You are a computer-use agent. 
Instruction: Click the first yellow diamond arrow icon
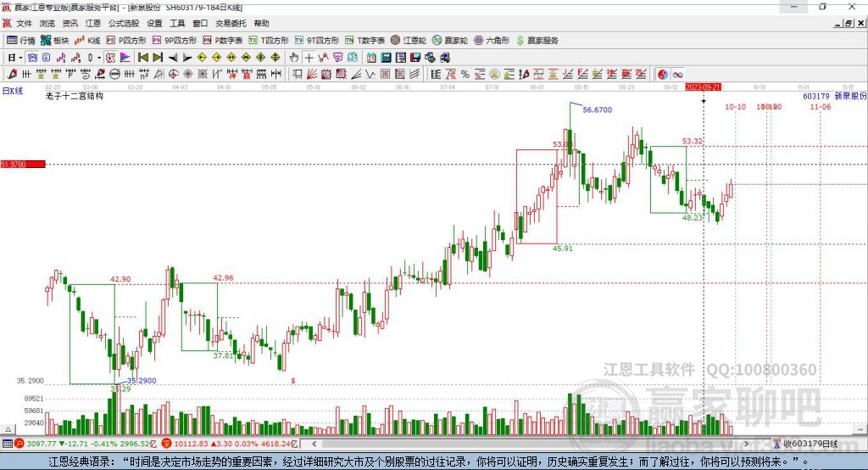pyautogui.click(x=202, y=58)
